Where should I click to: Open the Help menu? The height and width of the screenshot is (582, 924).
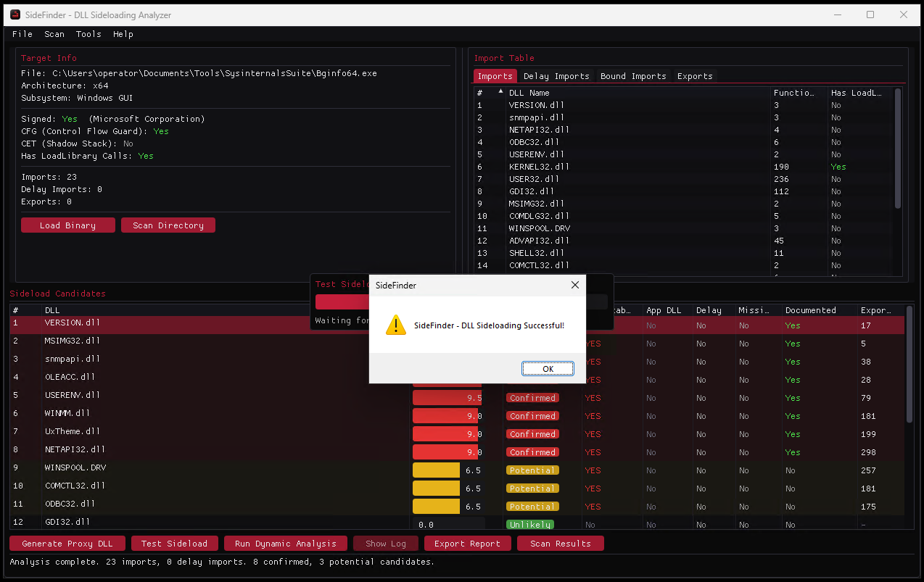click(123, 34)
